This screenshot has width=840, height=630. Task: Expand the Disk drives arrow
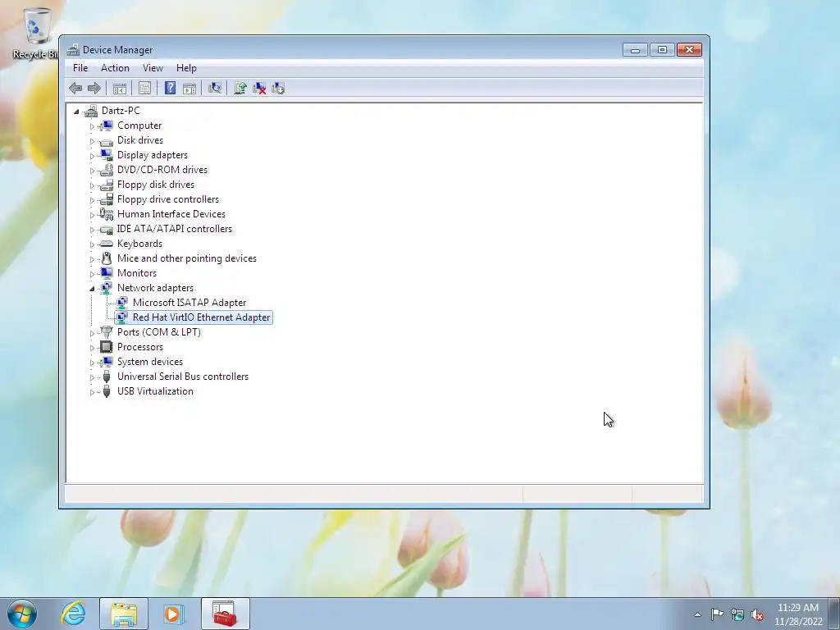(92, 141)
